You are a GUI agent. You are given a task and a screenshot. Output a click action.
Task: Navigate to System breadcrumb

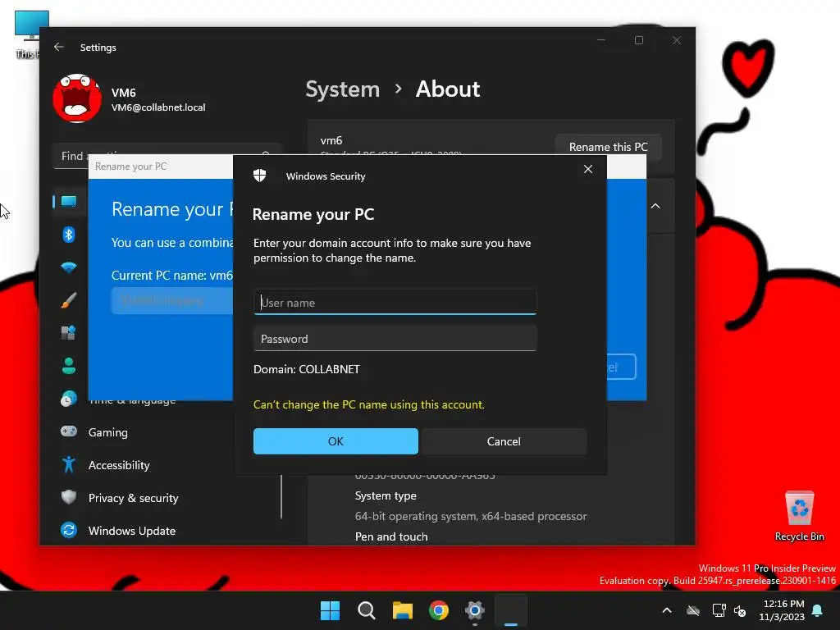(x=342, y=89)
